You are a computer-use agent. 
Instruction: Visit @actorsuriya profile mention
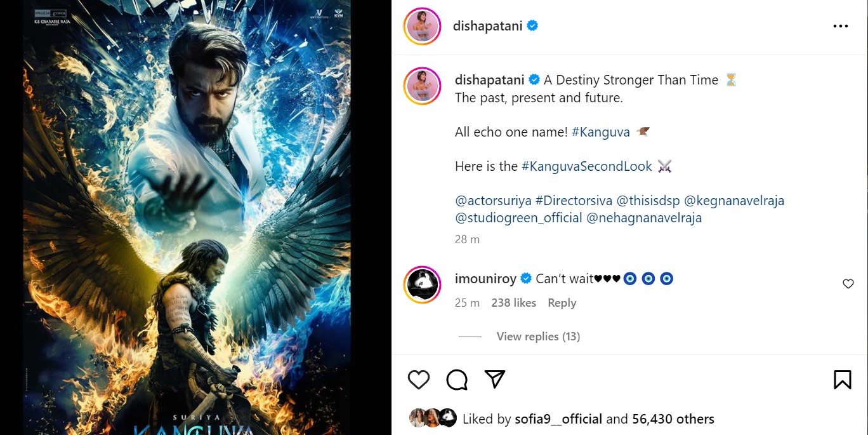tap(493, 201)
